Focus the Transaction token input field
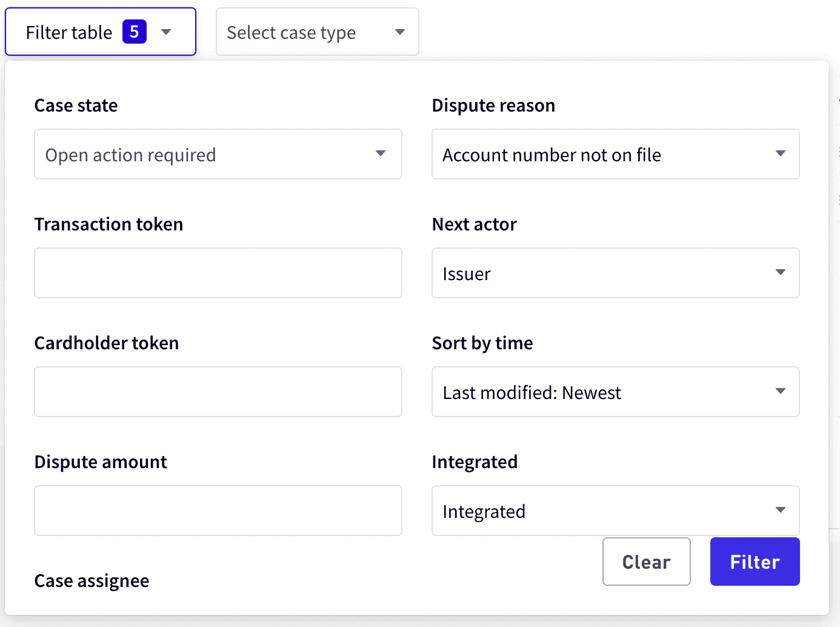Image resolution: width=840 pixels, height=627 pixels. tap(218, 273)
